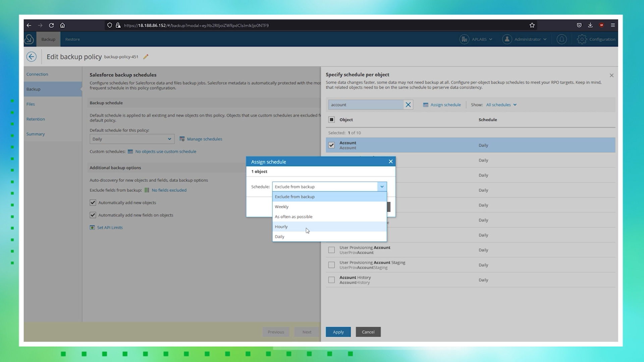Image resolution: width=644 pixels, height=362 pixels.
Task: Switch to the Backup top tab
Action: tap(48, 39)
